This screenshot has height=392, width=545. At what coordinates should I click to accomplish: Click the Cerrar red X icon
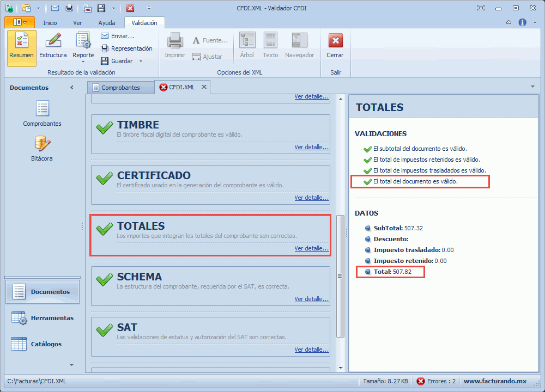(x=335, y=41)
